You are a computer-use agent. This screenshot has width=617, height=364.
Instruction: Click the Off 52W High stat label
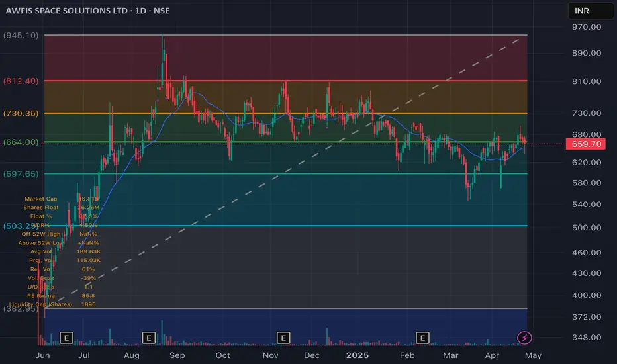41,234
